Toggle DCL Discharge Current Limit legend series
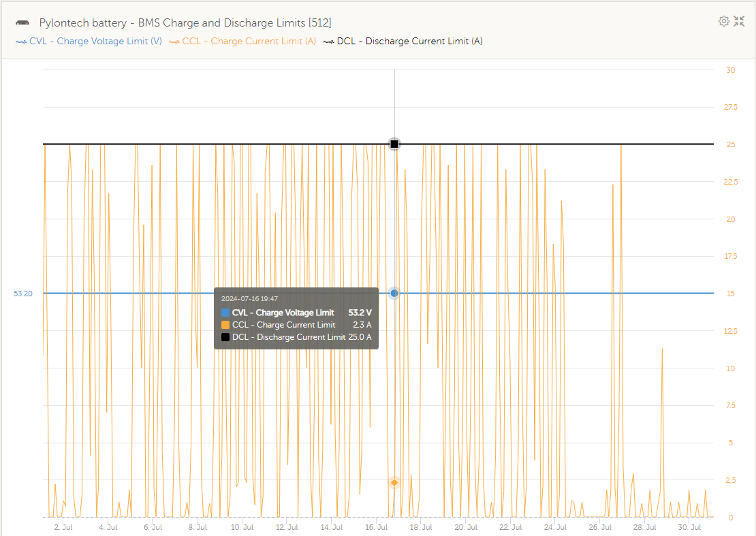The width and height of the screenshot is (756, 536). [x=403, y=41]
